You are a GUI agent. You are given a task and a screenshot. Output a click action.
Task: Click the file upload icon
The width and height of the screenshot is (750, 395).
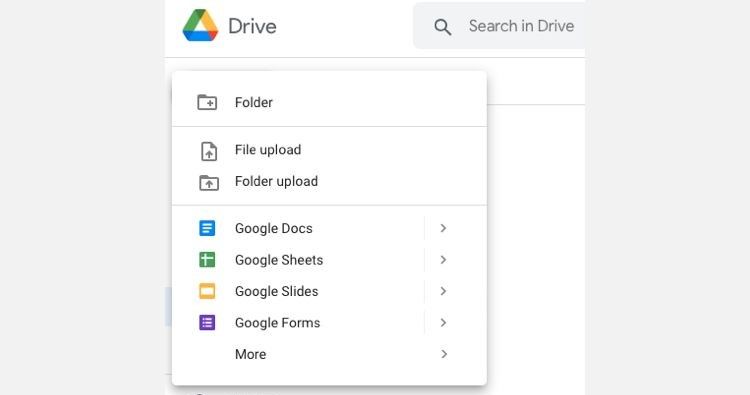209,151
